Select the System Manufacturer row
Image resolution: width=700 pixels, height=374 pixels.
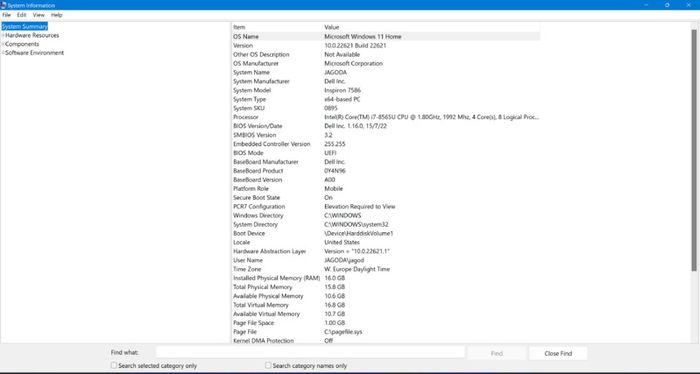tap(386, 81)
